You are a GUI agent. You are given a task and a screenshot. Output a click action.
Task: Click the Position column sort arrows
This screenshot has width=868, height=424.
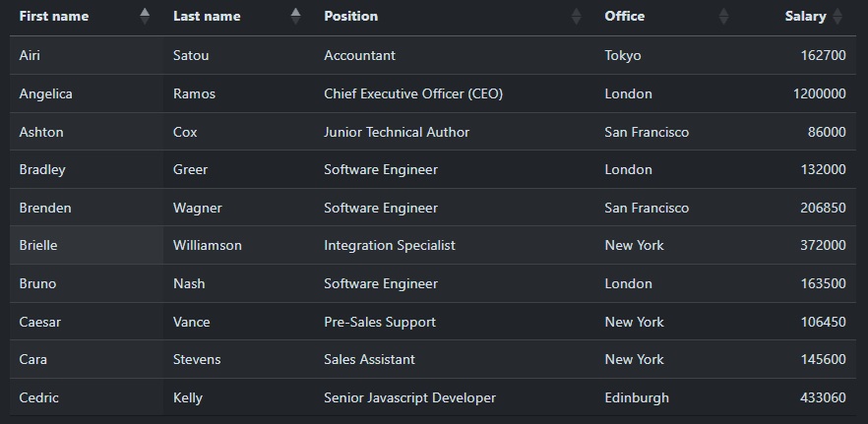(577, 16)
